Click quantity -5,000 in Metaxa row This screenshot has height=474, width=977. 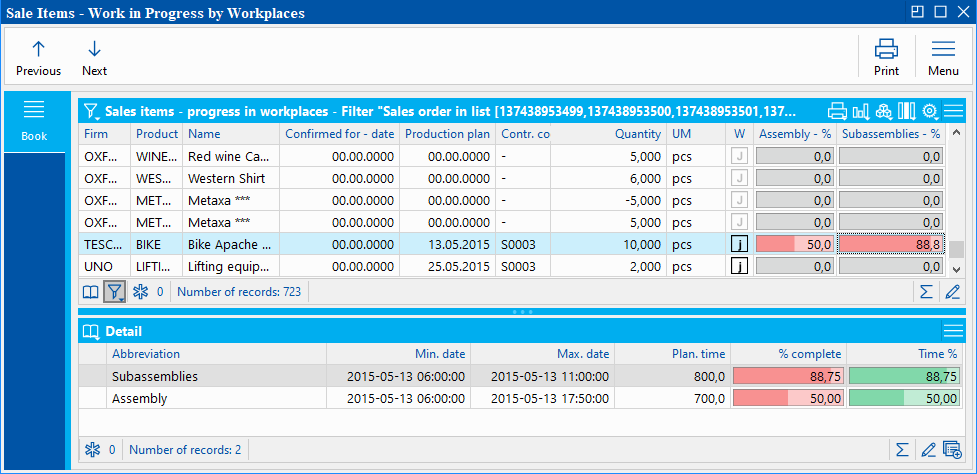[x=608, y=200]
